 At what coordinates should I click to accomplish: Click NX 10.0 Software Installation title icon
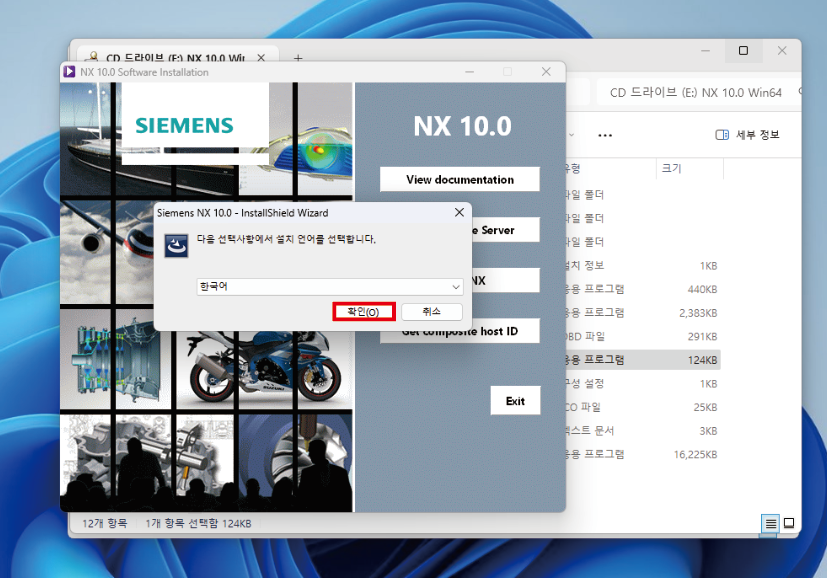pyautogui.click(x=69, y=72)
